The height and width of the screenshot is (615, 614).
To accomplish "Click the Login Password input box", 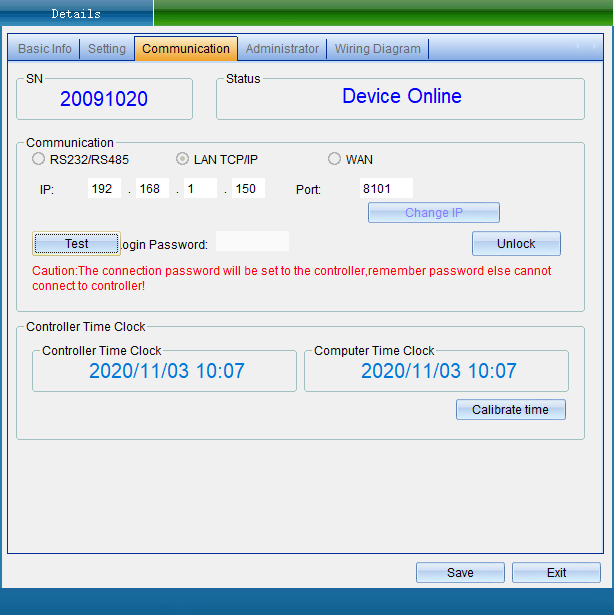I will (252, 242).
